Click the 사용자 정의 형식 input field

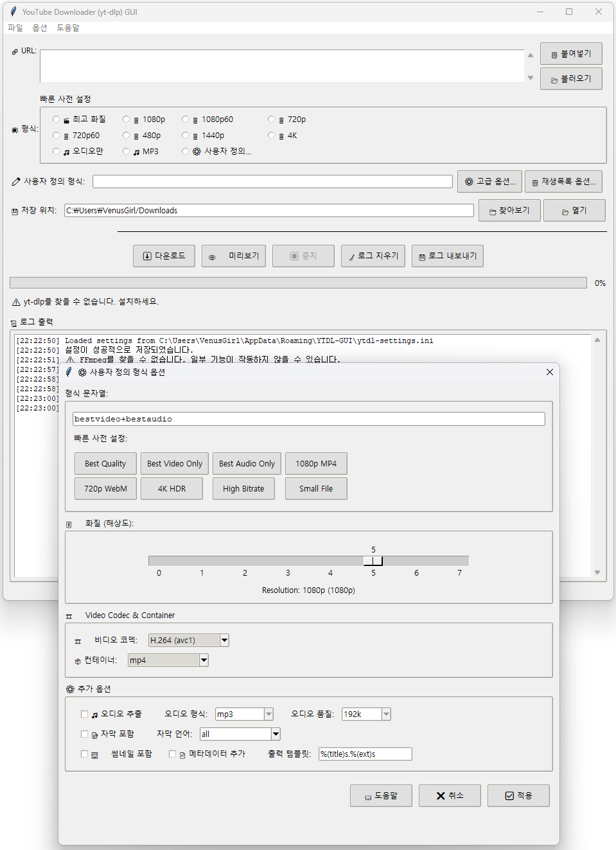(x=272, y=182)
